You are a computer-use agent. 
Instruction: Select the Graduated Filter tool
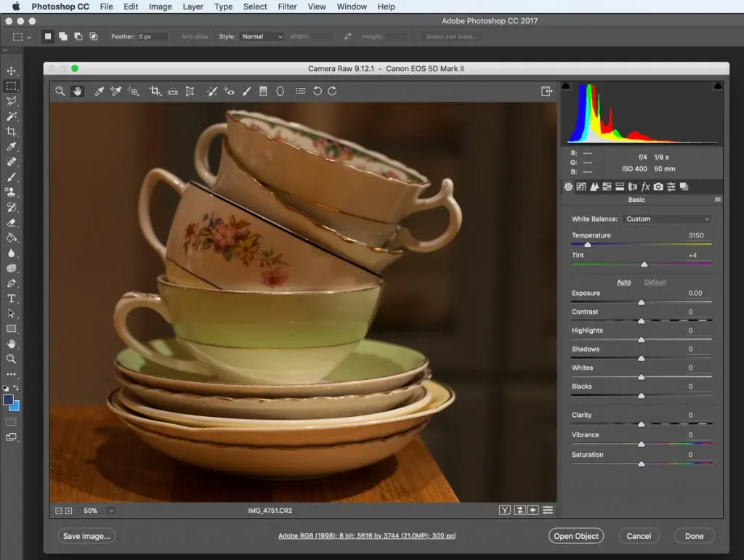263,92
